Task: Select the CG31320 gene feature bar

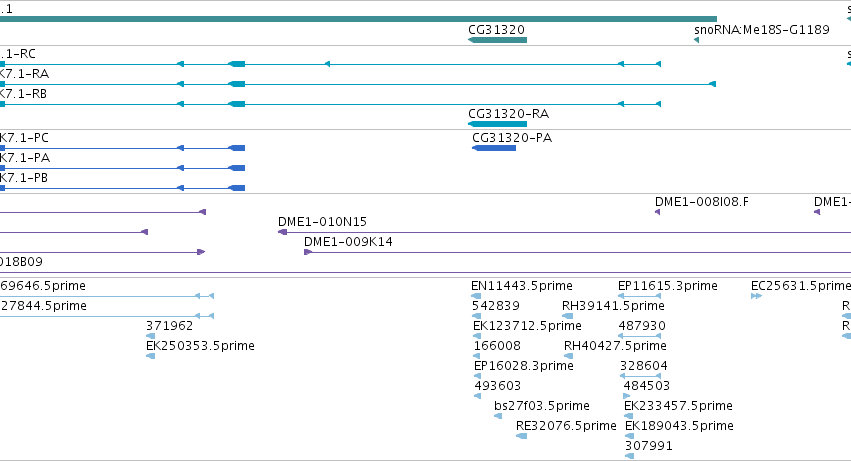Action: pos(497,40)
